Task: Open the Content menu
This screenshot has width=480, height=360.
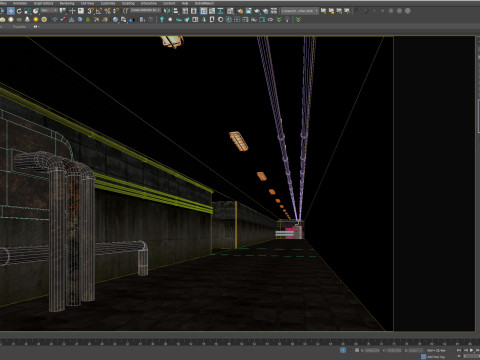Action: point(169,3)
